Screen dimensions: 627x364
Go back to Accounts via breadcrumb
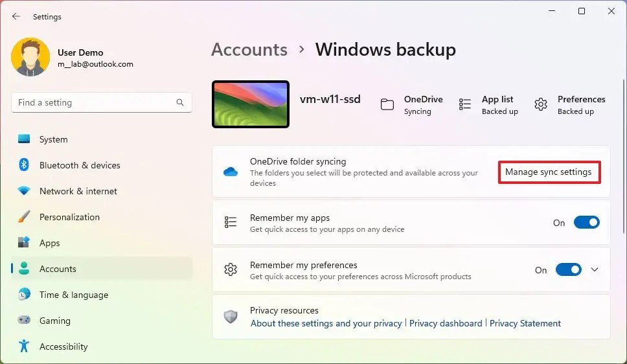(x=249, y=50)
